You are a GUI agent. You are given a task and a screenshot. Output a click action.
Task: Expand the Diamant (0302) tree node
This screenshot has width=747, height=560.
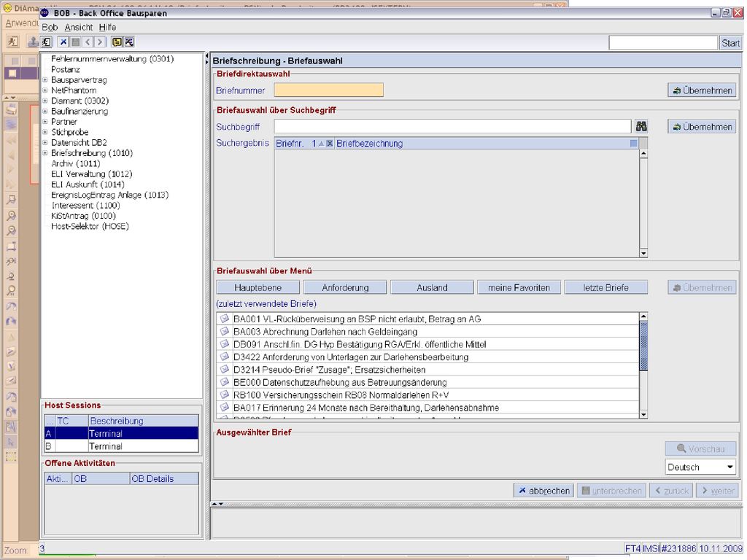point(44,101)
